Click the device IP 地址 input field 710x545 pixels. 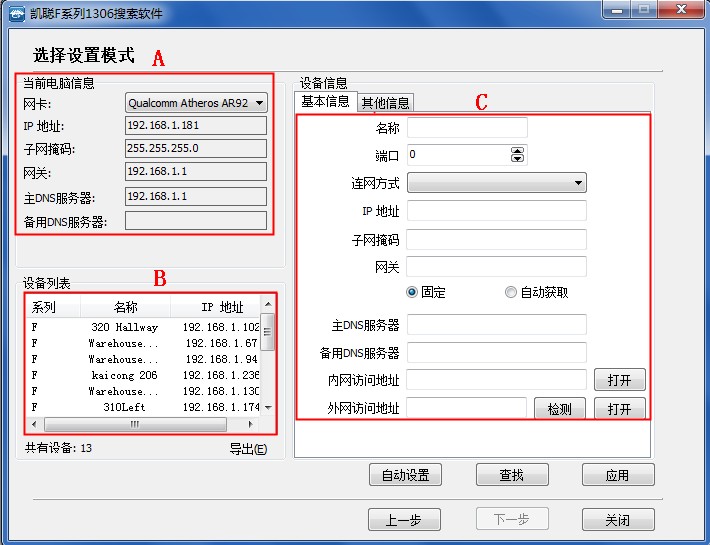[x=497, y=211]
